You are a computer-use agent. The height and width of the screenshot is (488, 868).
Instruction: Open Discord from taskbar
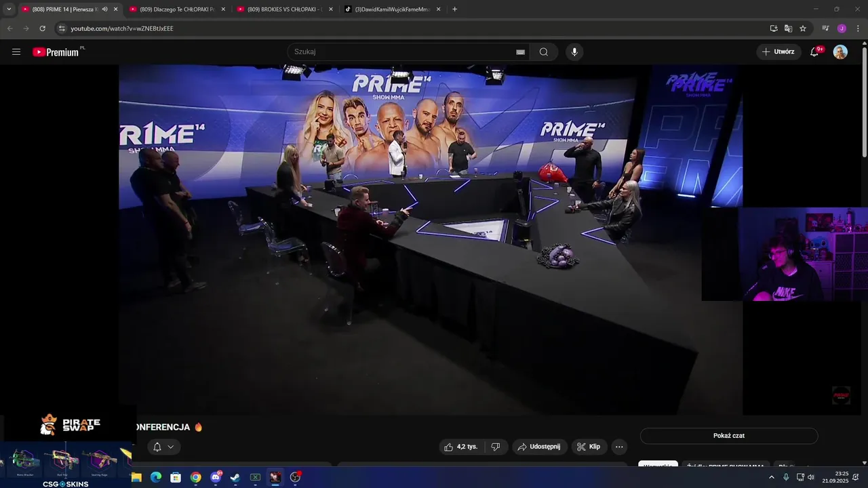[216, 477]
